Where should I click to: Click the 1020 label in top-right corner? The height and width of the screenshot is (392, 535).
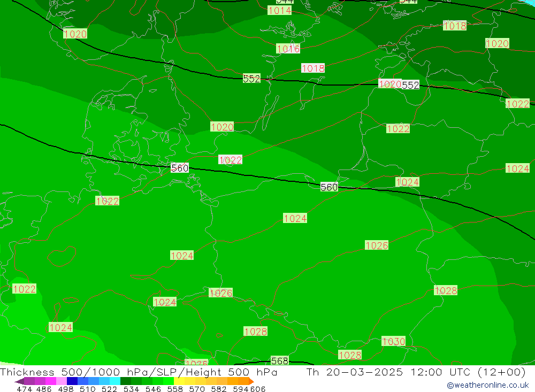(x=497, y=44)
